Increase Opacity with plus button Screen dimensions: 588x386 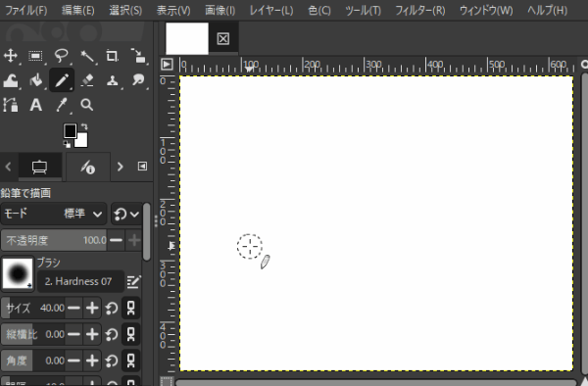(134, 240)
